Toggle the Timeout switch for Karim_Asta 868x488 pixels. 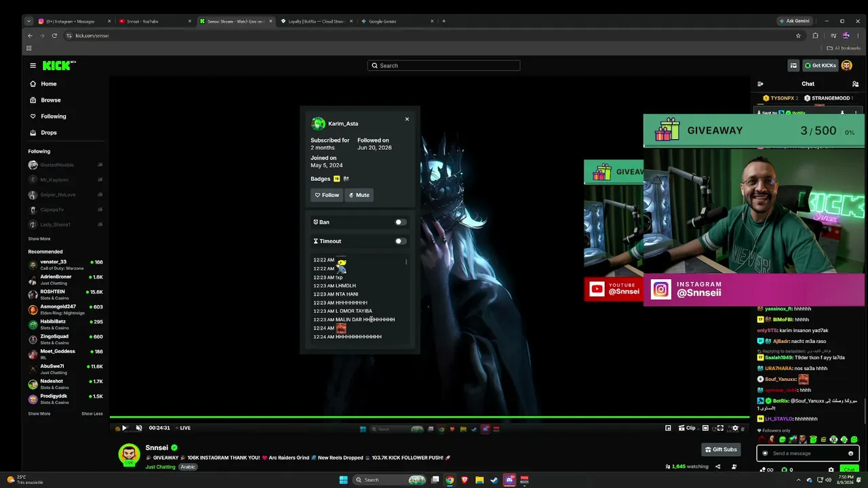tap(400, 241)
